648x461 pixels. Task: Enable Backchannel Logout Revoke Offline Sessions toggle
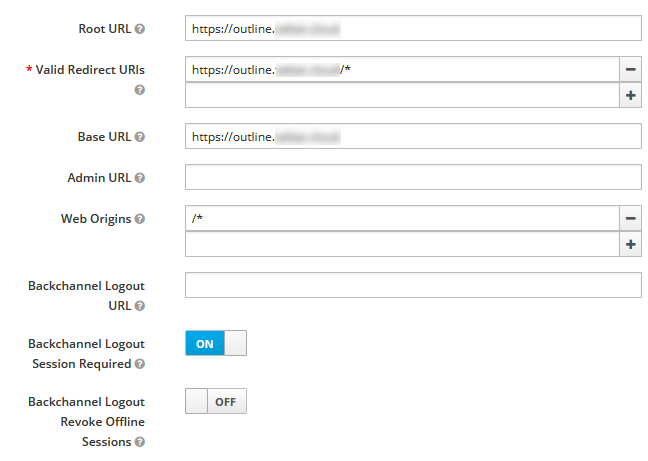216,401
